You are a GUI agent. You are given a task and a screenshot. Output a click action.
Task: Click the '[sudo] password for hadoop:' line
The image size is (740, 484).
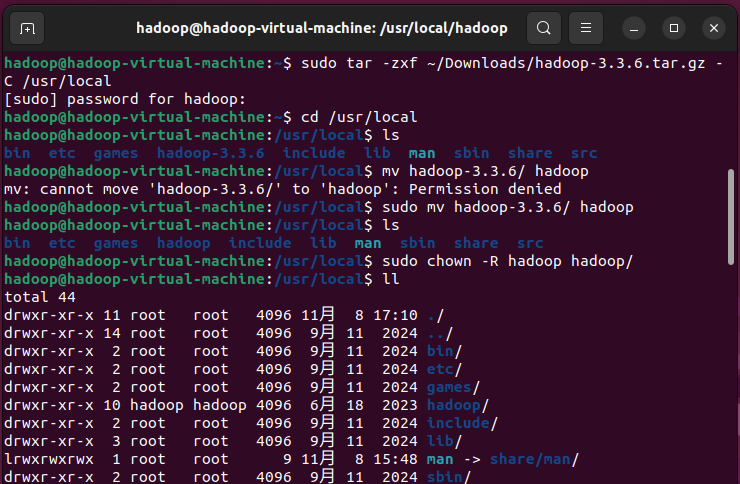(125, 100)
